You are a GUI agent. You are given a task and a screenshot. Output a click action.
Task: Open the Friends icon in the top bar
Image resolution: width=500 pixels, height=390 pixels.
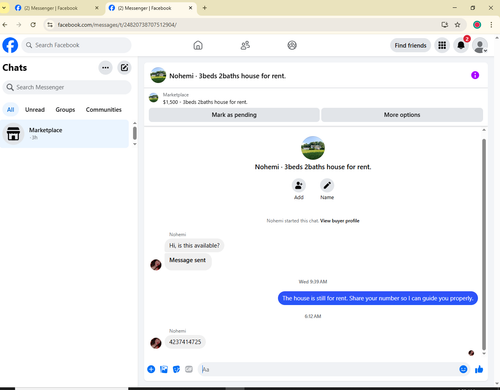click(x=245, y=45)
